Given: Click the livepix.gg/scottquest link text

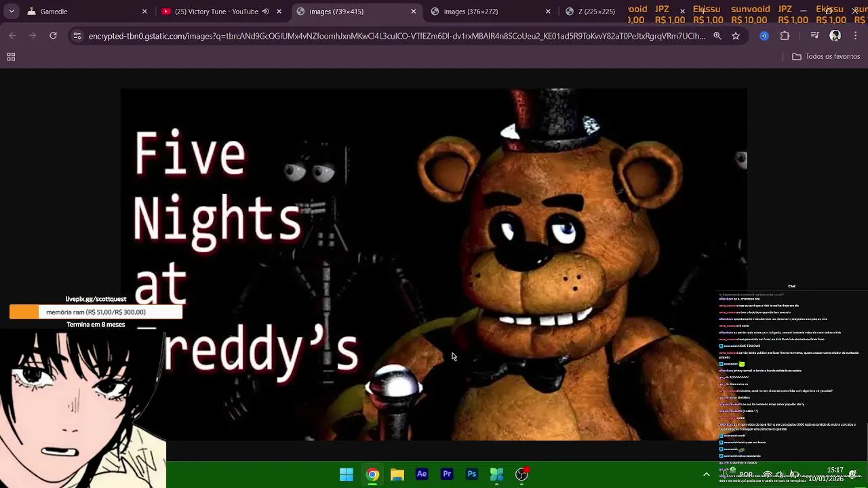Looking at the screenshot, I should pyautogui.click(x=96, y=299).
